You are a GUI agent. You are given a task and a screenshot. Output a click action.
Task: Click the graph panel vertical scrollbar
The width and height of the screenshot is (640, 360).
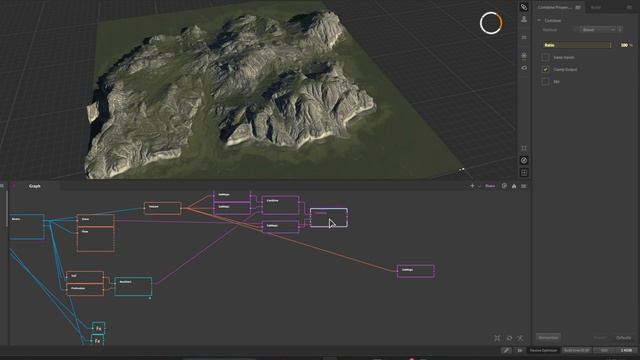tap(7, 208)
